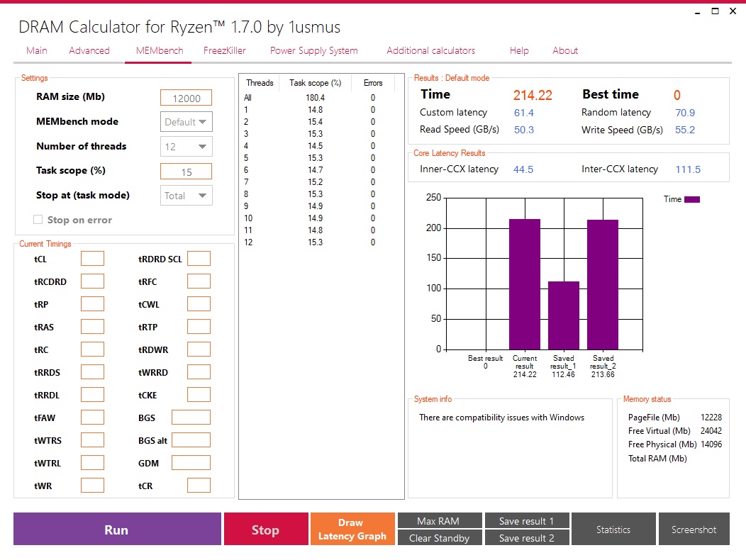Click the RAM size (Mb) field
The width and height of the screenshot is (746, 560).
(186, 98)
